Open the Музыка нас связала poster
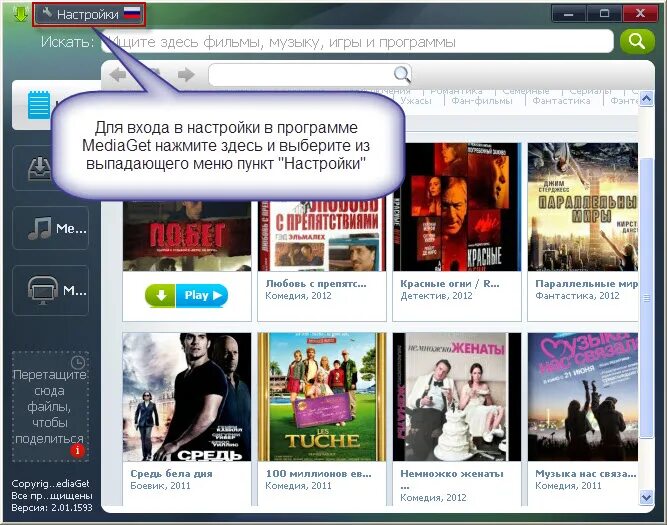The height and width of the screenshot is (525, 667). [x=583, y=397]
